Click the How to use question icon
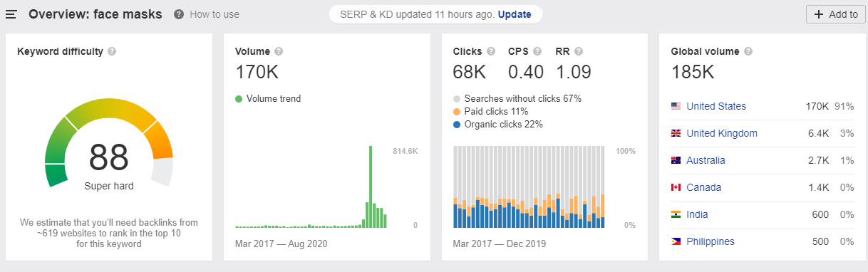This screenshot has width=868, height=272. [x=178, y=14]
